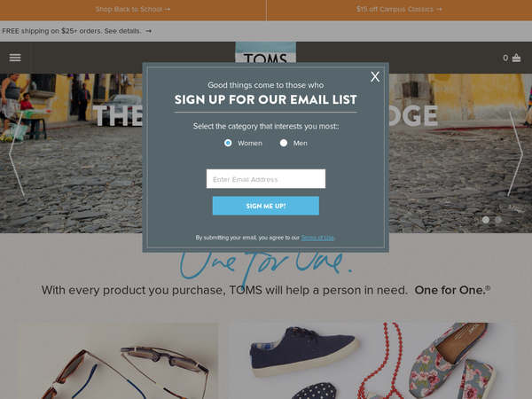532x399 pixels.
Task: Open $15 off Campus Classics banner
Action: pos(399,10)
